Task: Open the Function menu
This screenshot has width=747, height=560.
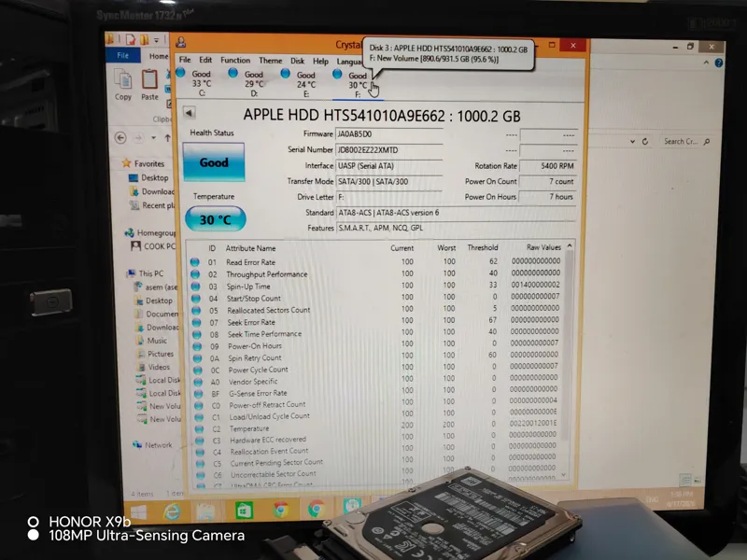Action: coord(235,60)
